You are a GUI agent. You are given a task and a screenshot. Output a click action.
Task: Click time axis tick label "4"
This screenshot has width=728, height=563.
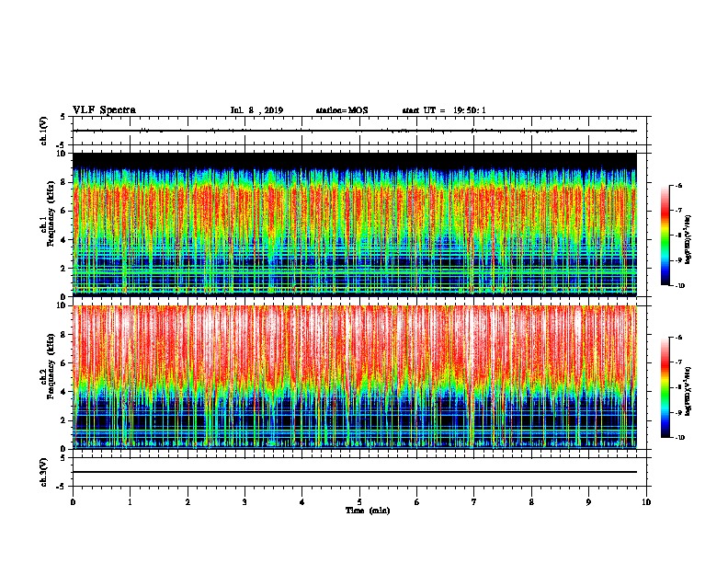point(302,502)
